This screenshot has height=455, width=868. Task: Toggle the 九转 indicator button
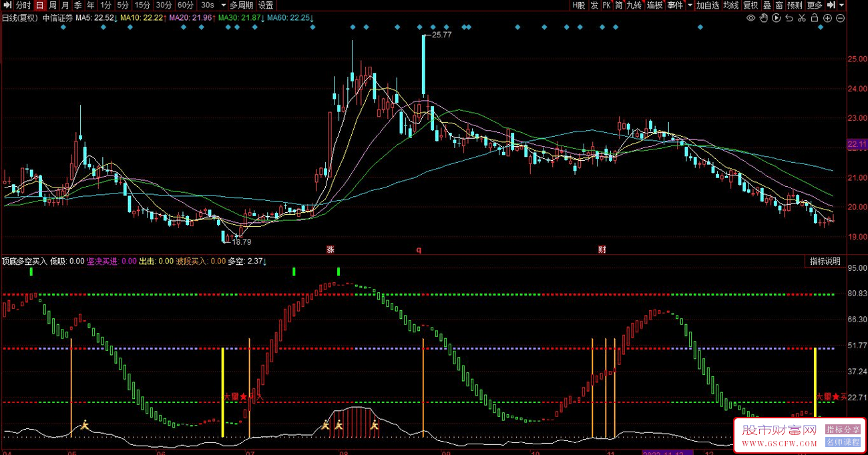pos(634,5)
